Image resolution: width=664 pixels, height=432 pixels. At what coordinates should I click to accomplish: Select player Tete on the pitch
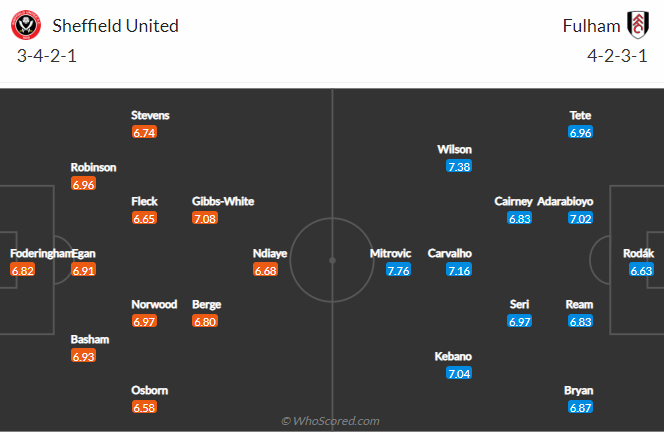pyautogui.click(x=580, y=115)
